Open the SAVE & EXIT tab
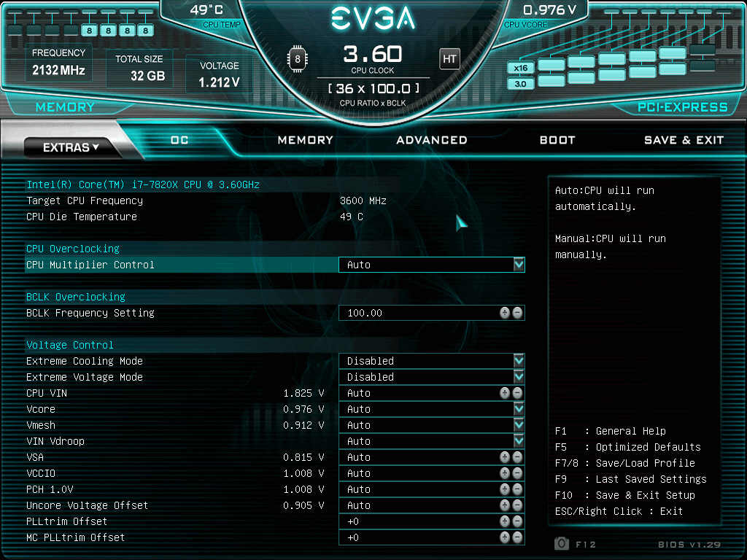747x560 pixels. [x=684, y=140]
